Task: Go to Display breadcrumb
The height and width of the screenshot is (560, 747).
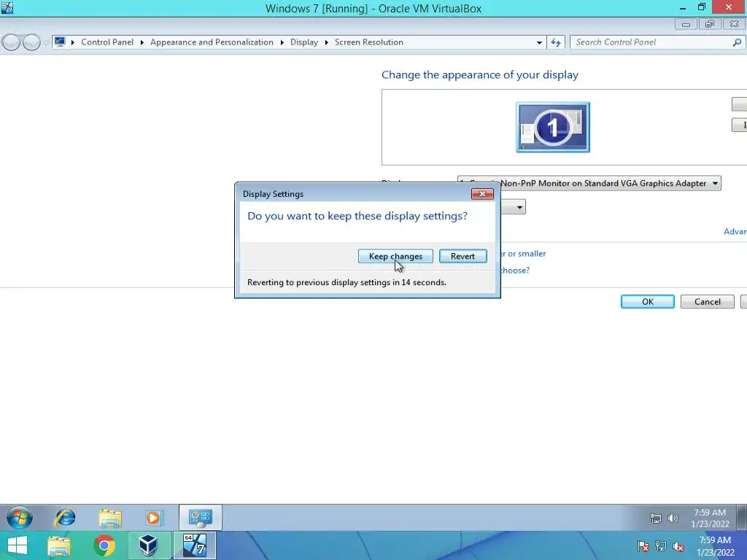Action: (304, 42)
